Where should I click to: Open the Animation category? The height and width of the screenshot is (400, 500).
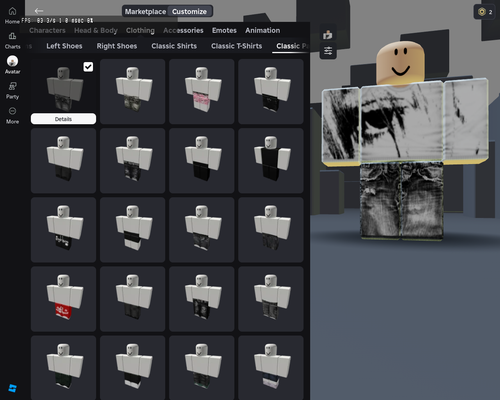click(x=263, y=30)
